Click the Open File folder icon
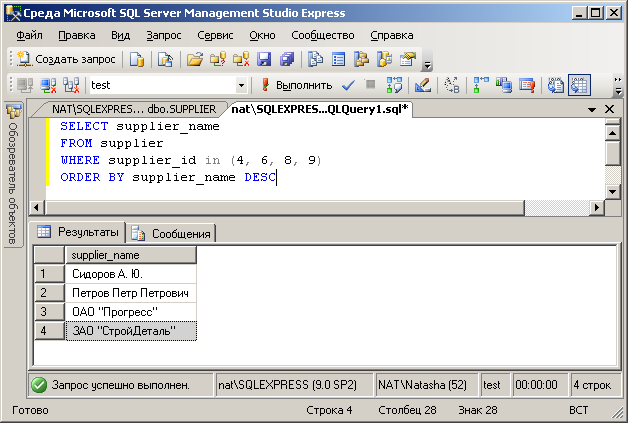 point(195,59)
